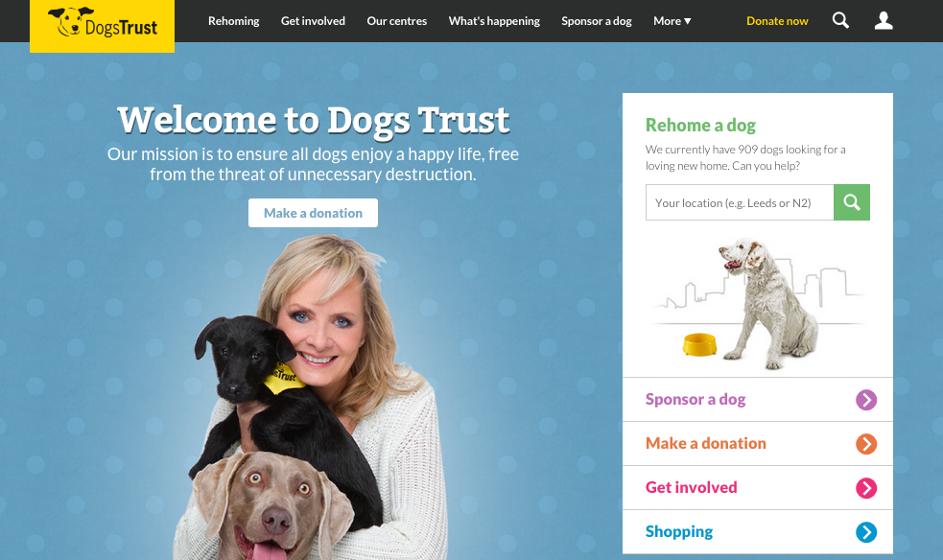
Task: Click the yellow Donate now link
Action: click(777, 21)
